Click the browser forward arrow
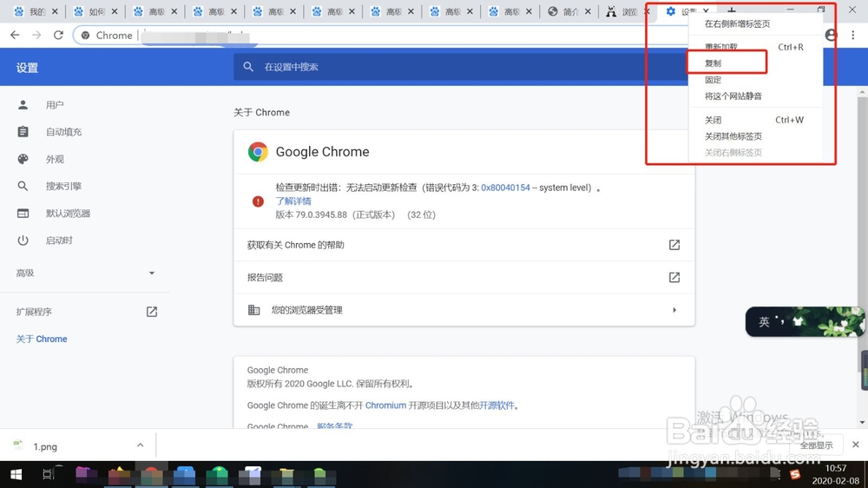This screenshot has height=488, width=868. [36, 35]
